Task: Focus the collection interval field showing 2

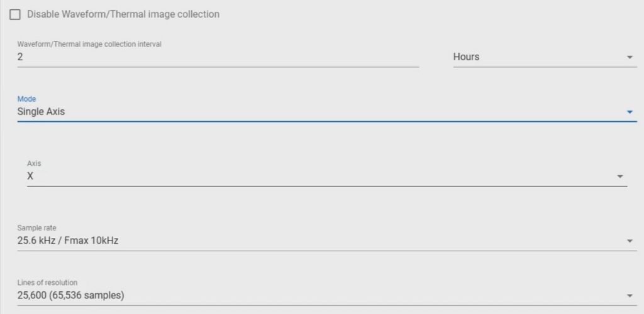Action: point(218,57)
